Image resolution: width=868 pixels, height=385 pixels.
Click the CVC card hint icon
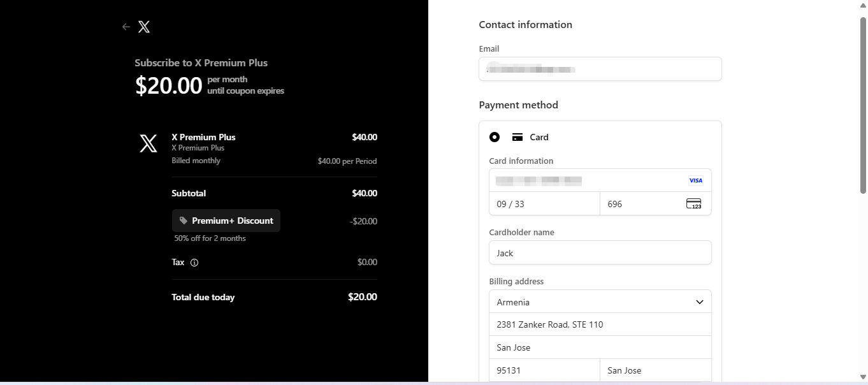(x=693, y=204)
